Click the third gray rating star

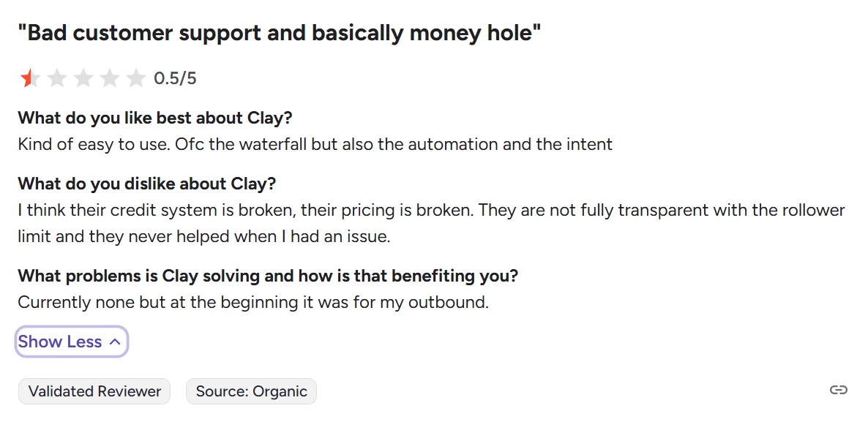tap(83, 78)
